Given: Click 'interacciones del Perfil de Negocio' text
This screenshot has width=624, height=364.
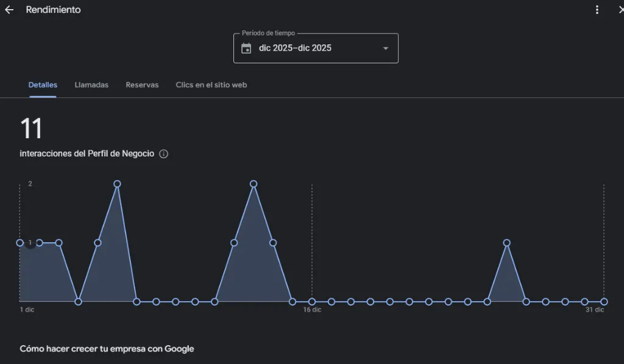Looking at the screenshot, I should click(x=87, y=154).
